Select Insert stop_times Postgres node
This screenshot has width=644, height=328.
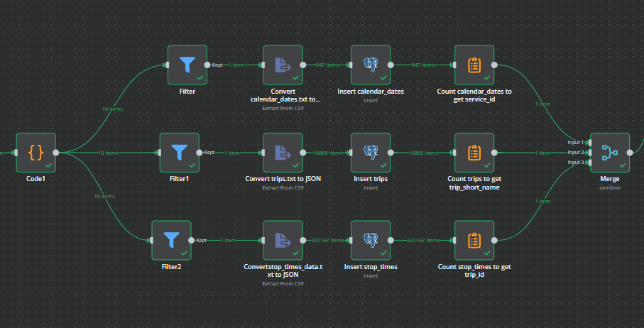point(371,240)
